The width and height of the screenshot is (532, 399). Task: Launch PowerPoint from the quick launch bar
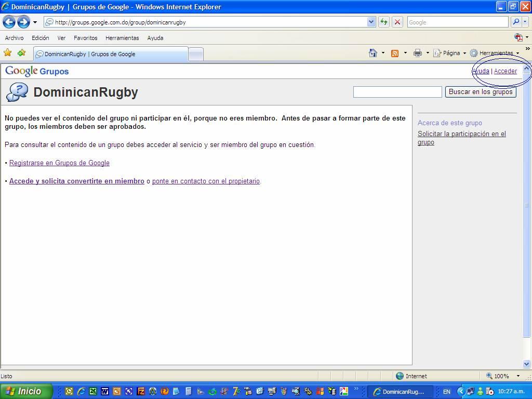(117, 391)
